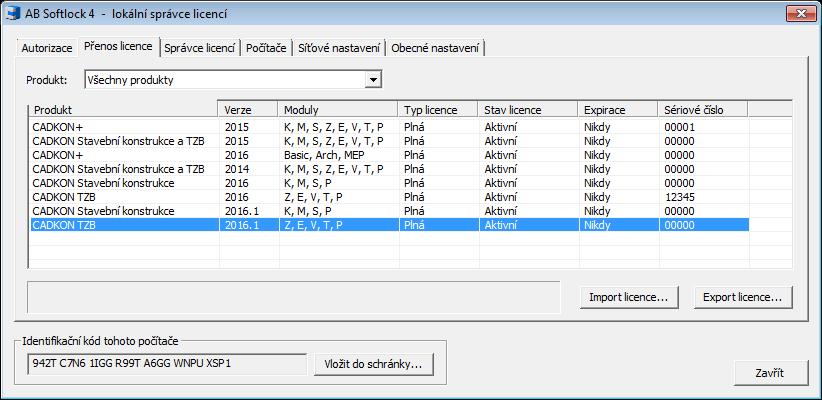
Task: Select CADKON Stavební konstrukce 2016.1 row
Action: tap(389, 211)
